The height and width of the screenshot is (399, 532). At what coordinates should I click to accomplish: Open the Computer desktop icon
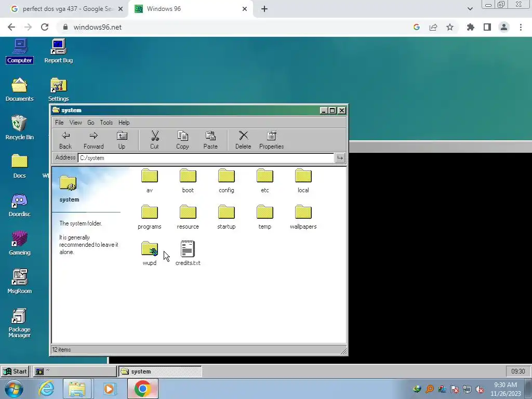tap(20, 51)
